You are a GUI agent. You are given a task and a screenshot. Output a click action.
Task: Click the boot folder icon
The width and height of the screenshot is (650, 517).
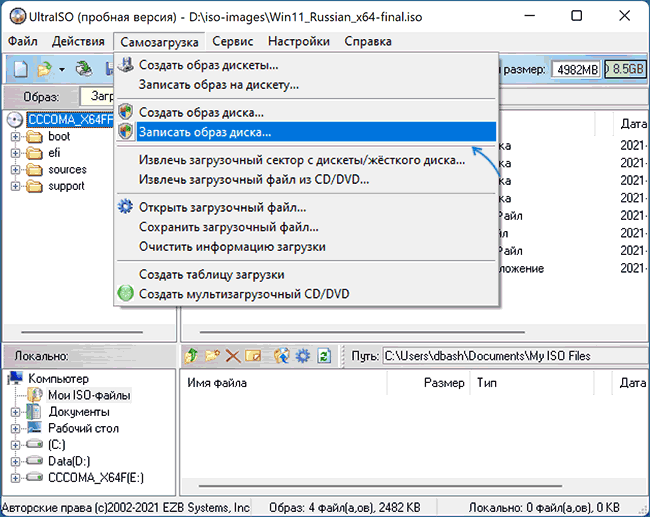pyautogui.click(x=34, y=136)
